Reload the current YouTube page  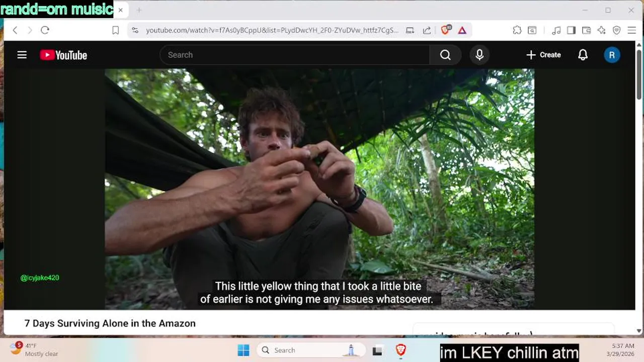point(45,30)
